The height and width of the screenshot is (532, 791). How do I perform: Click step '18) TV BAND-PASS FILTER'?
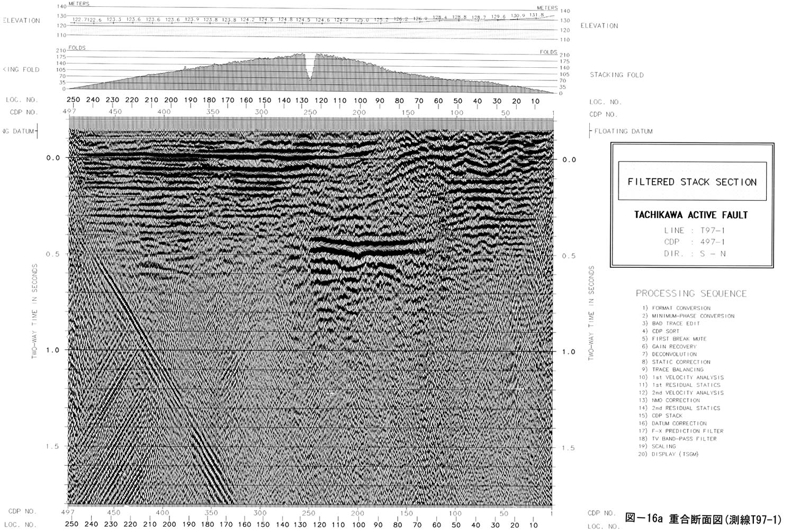pos(678,439)
